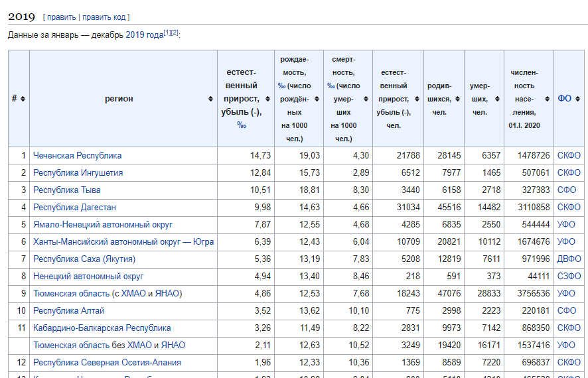This screenshot has height=378, width=588.
Task: Select value 10709 in Ханты-Мансийский row
Action: (409, 241)
